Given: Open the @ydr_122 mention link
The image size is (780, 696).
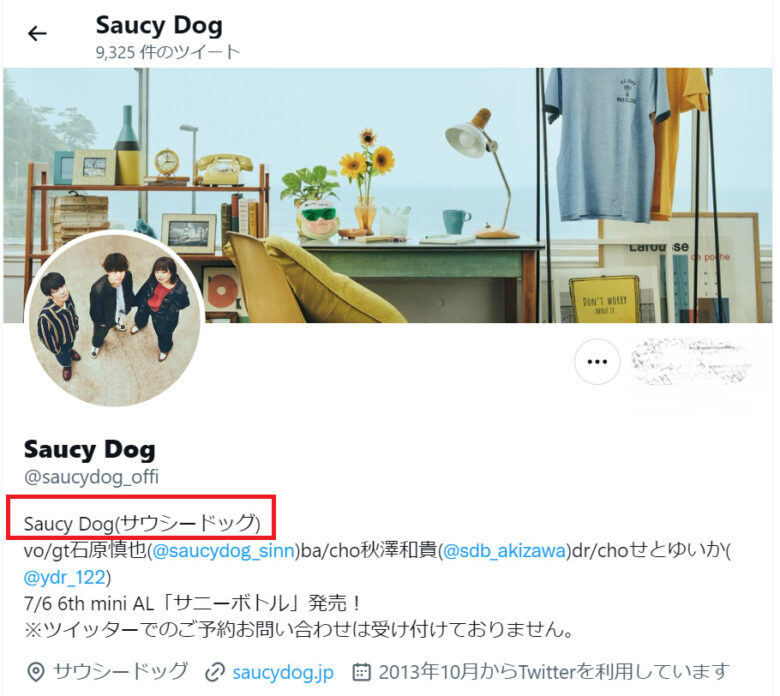Looking at the screenshot, I should tap(65, 578).
